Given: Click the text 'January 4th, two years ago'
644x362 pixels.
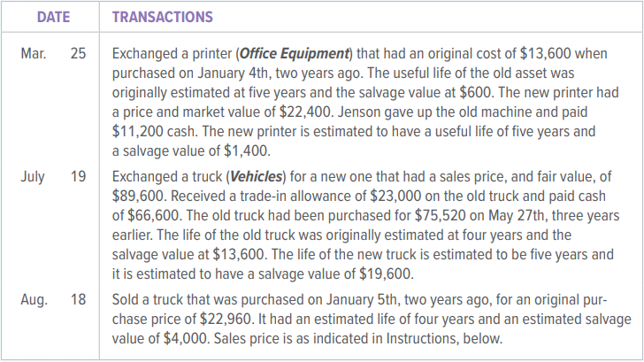Looking at the screenshot, I should [x=280, y=73].
